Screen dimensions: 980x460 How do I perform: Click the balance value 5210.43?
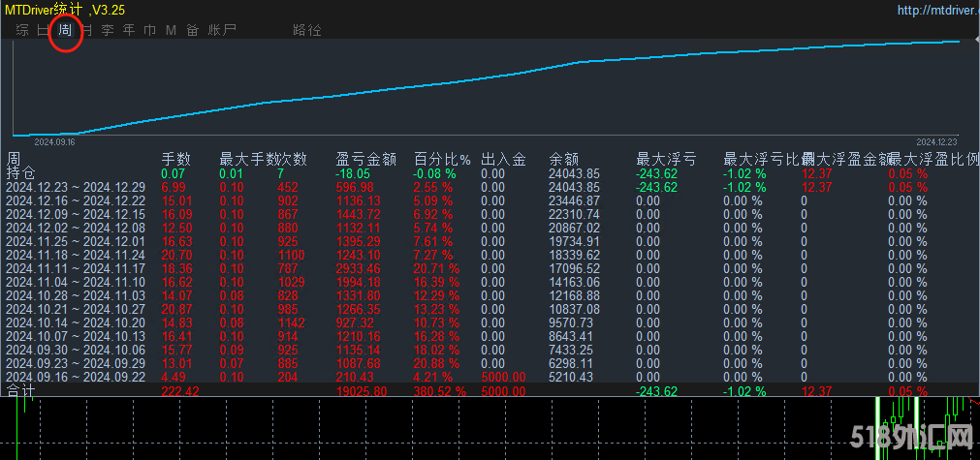pyautogui.click(x=571, y=377)
